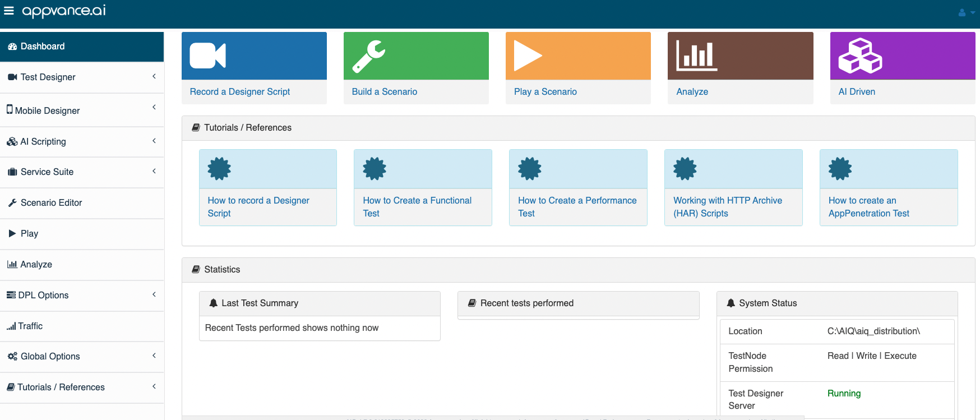Click the play triangle Scenario tile icon

pyautogui.click(x=528, y=56)
